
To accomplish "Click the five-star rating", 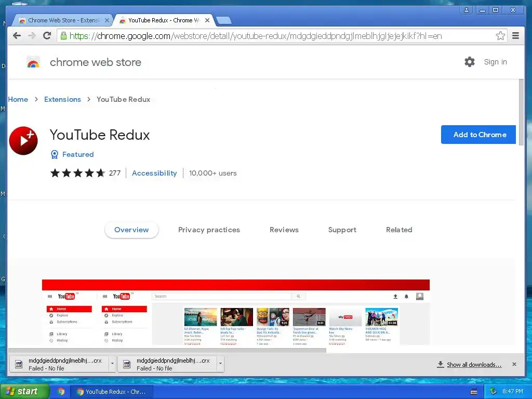I will [78, 173].
